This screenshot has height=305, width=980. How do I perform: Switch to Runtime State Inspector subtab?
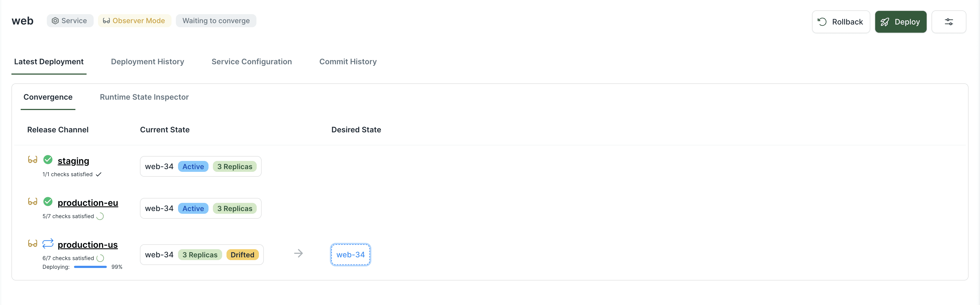coord(144,97)
